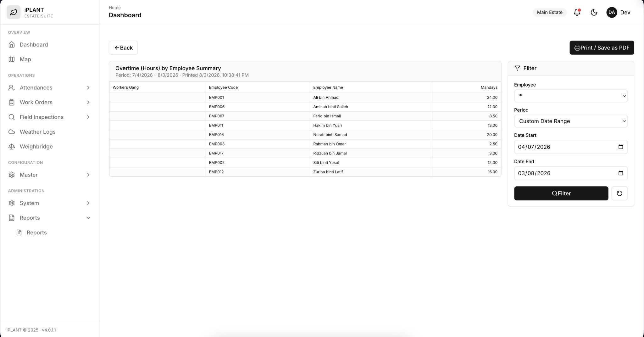Click the Weighbridge scale icon
The width and height of the screenshot is (644, 337).
tap(12, 147)
